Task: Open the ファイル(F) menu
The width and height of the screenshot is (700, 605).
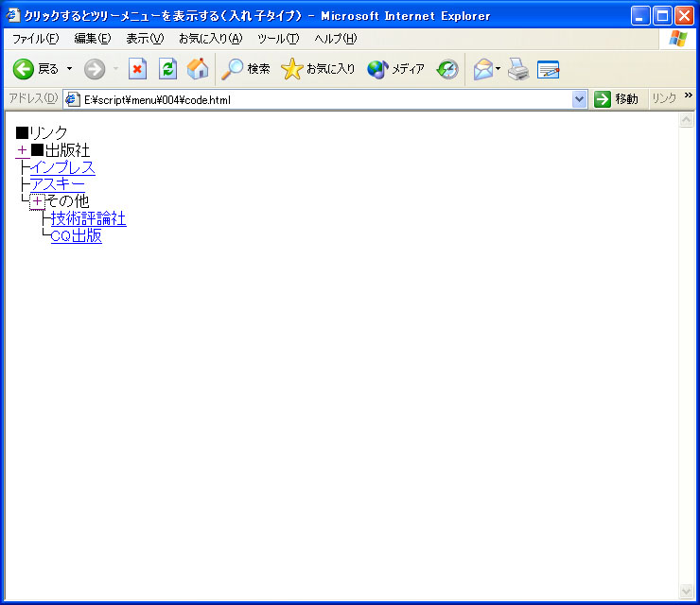Action: click(x=35, y=39)
